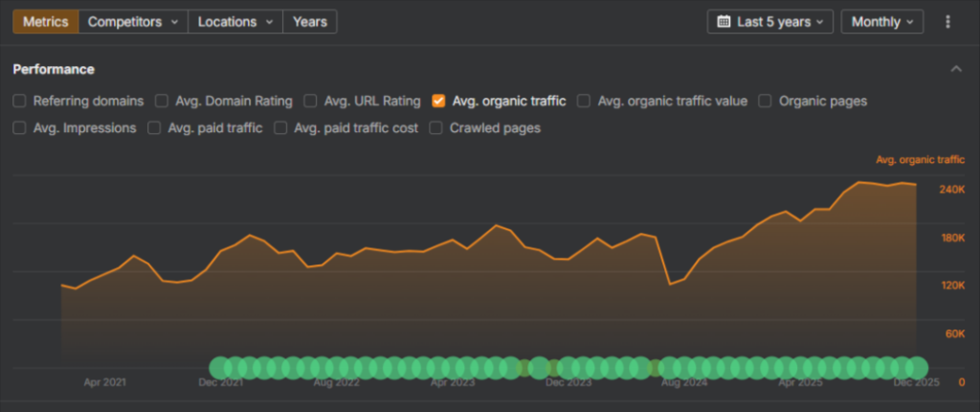Enable the Avg. URL Rating checkbox
Viewport: 980px width, 412px height.
tap(311, 101)
